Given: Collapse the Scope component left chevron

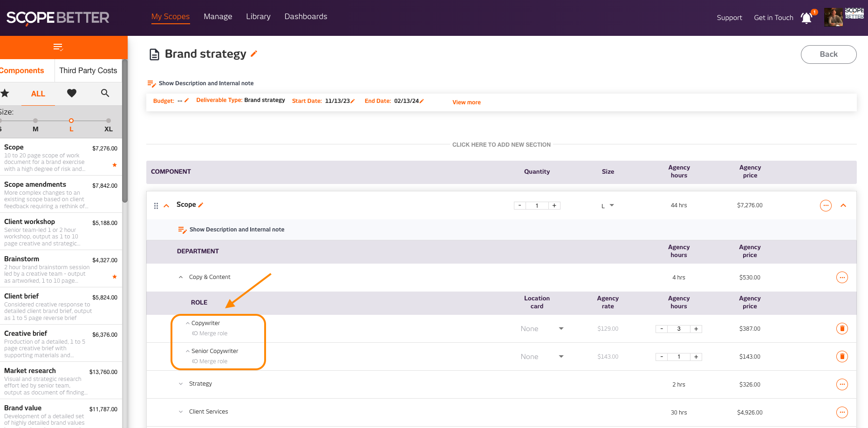Looking at the screenshot, I should 166,205.
